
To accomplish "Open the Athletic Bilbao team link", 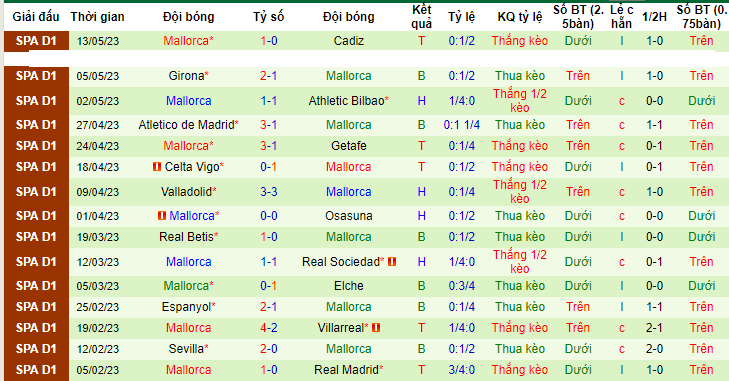I will (x=346, y=101).
